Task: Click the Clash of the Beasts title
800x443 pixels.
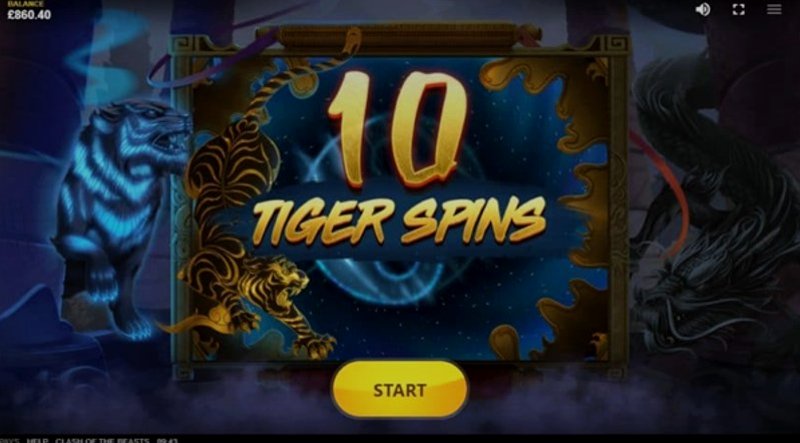Action: tap(102, 440)
